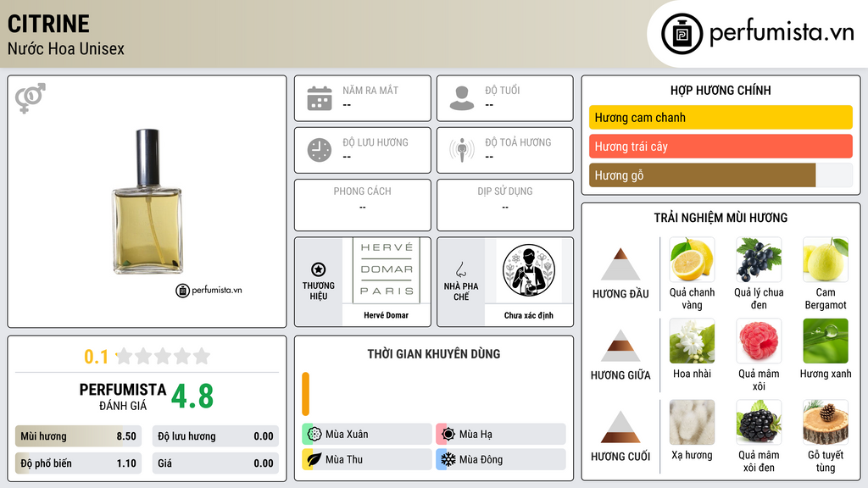Click the CITRINE title text

(48, 24)
